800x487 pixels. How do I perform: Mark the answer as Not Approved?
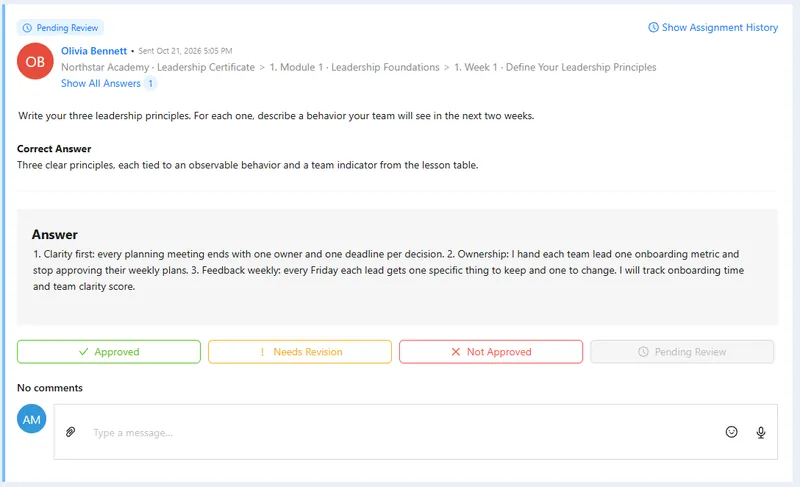(x=491, y=352)
